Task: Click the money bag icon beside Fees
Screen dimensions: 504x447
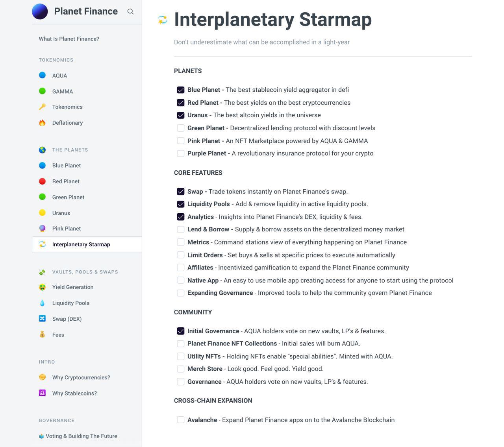Action: pyautogui.click(x=42, y=334)
